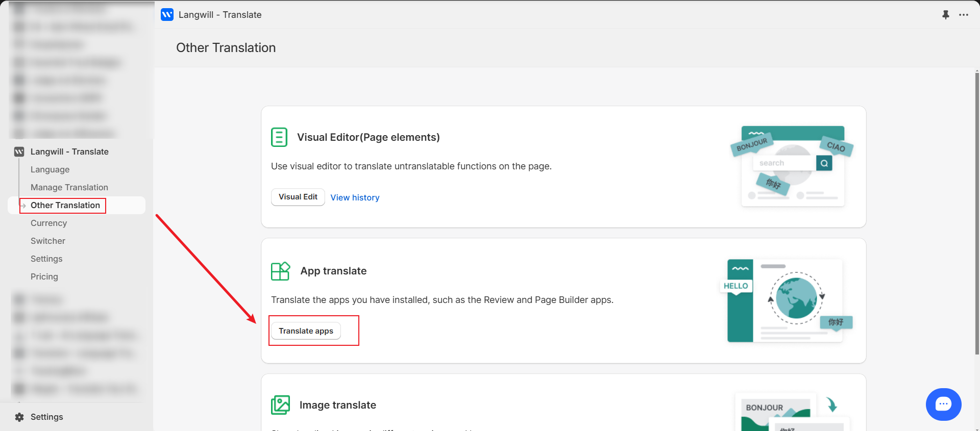Click the Translate apps button

point(306,331)
